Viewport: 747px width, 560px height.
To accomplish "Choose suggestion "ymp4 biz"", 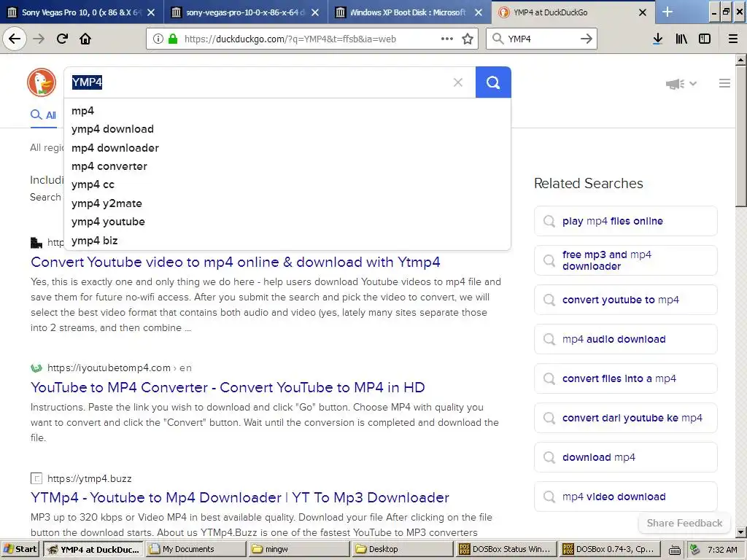I will [287, 241].
